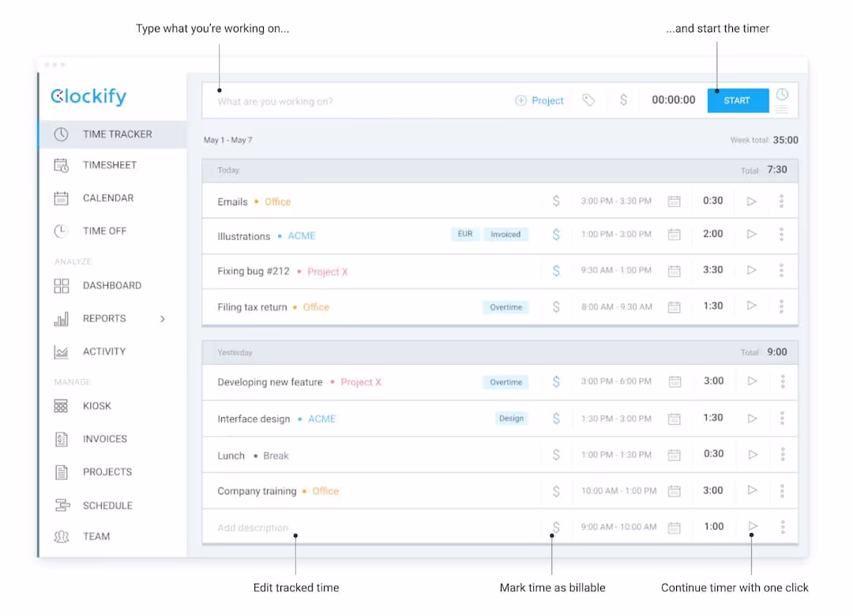Open the May 1 - May 7 date range selector
The image size is (853, 616).
[x=227, y=140]
